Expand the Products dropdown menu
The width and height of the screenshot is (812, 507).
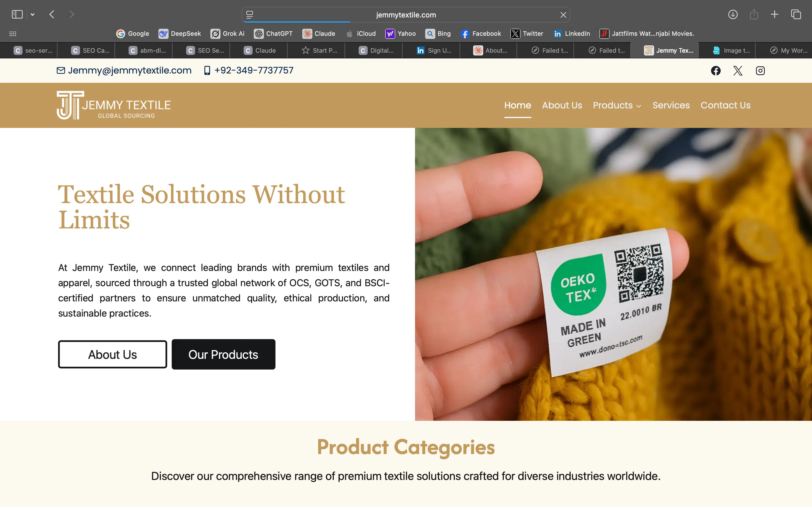pyautogui.click(x=617, y=105)
